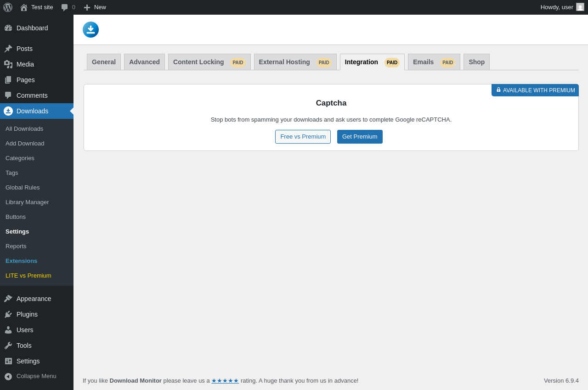Viewport: 588px width, 390px height.
Task: Open the External Hosting tab
Action: (x=295, y=62)
